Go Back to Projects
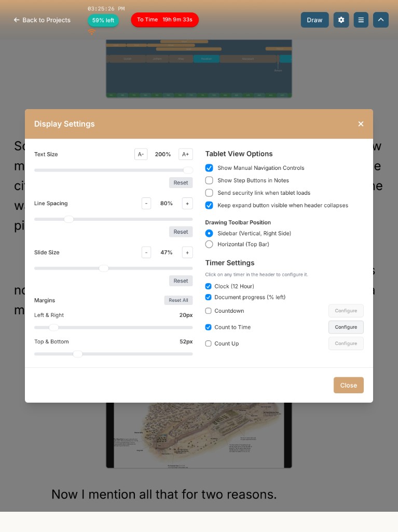This screenshot has height=532, width=398. [x=42, y=20]
